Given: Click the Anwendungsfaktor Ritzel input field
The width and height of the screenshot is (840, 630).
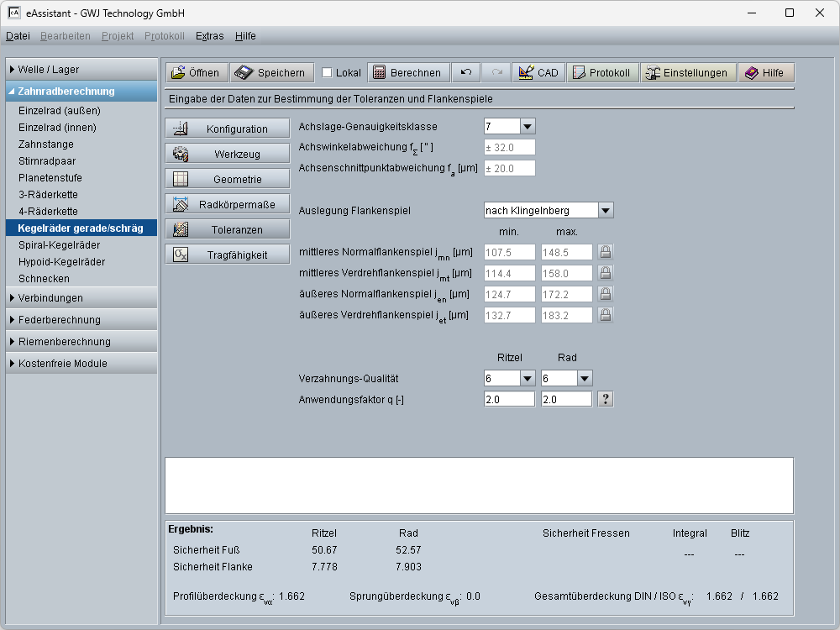Looking at the screenshot, I should [509, 400].
